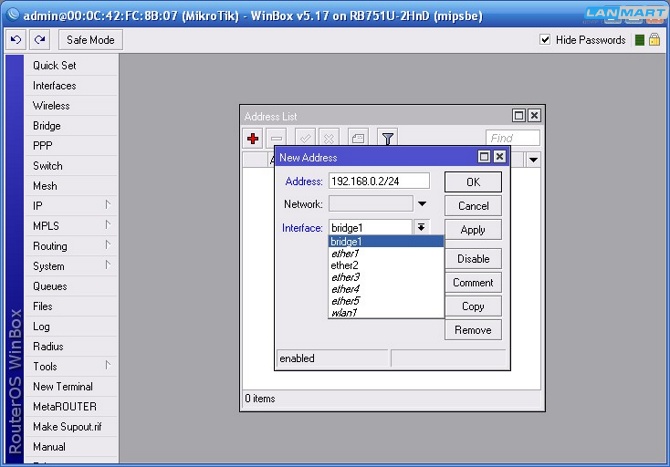670x467 pixels.
Task: Undo last action with toolbar arrow
Action: (16, 40)
